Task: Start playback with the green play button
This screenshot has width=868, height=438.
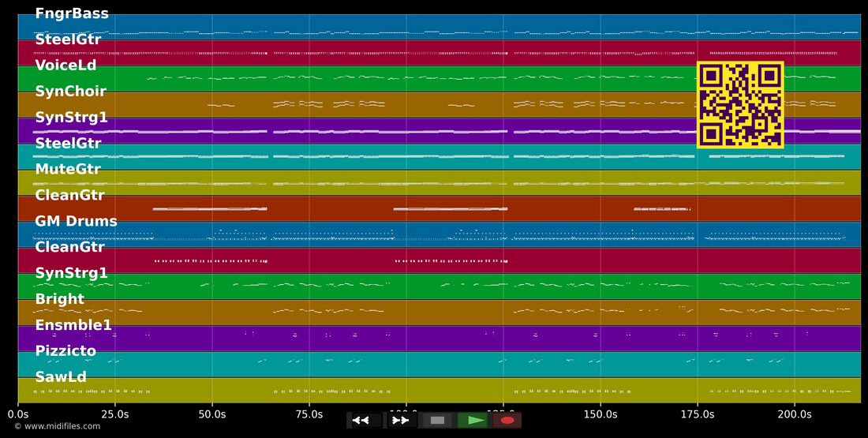Action: (x=472, y=421)
